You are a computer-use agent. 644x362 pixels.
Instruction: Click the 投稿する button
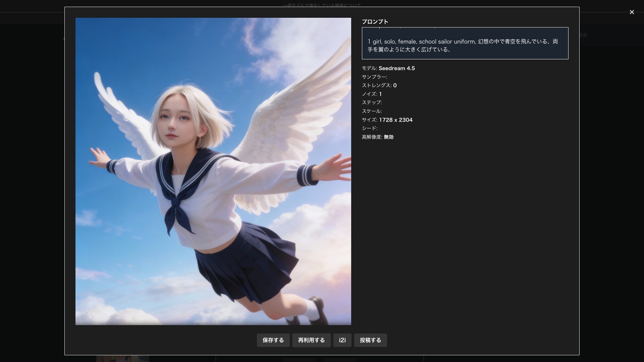370,340
